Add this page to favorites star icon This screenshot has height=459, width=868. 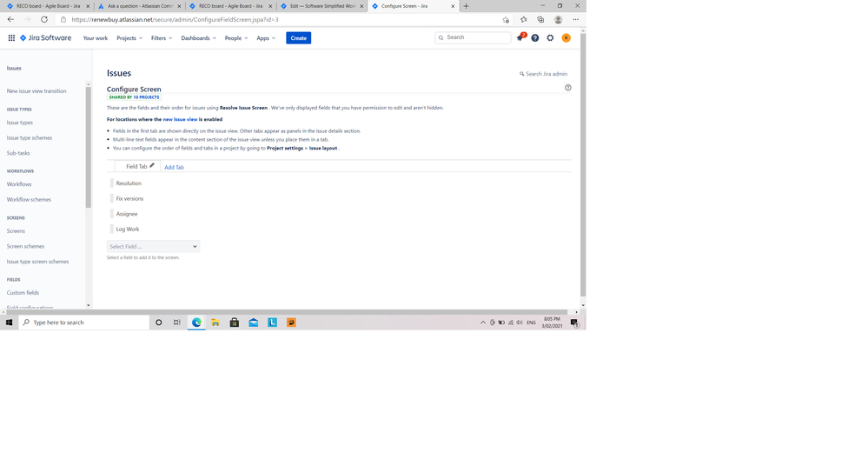[x=506, y=19]
